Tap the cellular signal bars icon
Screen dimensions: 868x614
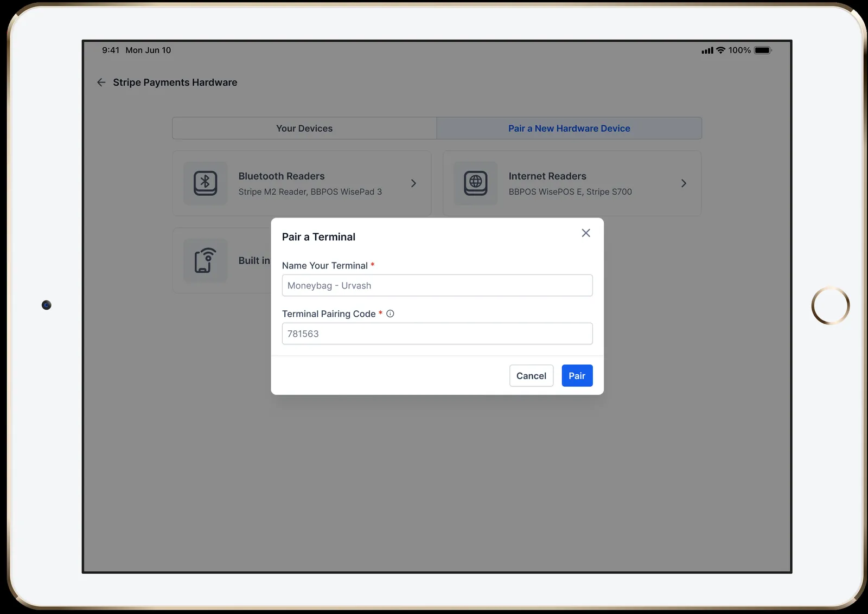click(707, 50)
